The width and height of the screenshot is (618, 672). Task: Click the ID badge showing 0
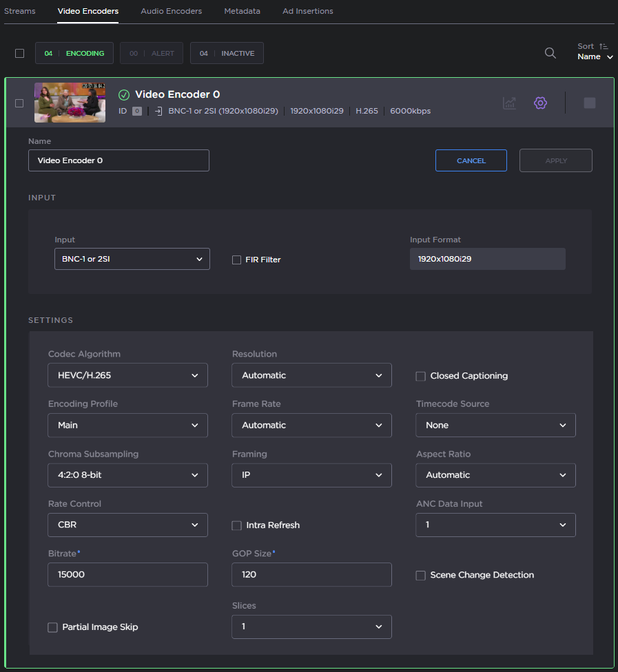[136, 110]
